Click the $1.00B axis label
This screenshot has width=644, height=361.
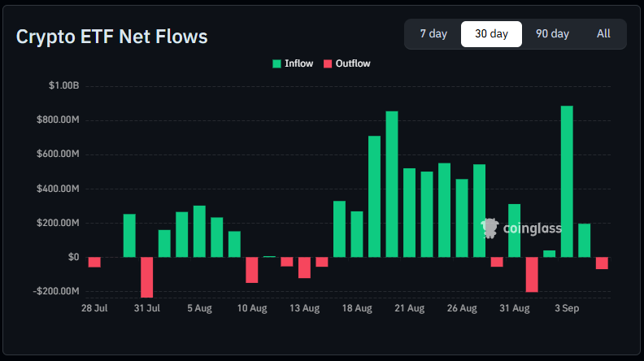[63, 85]
